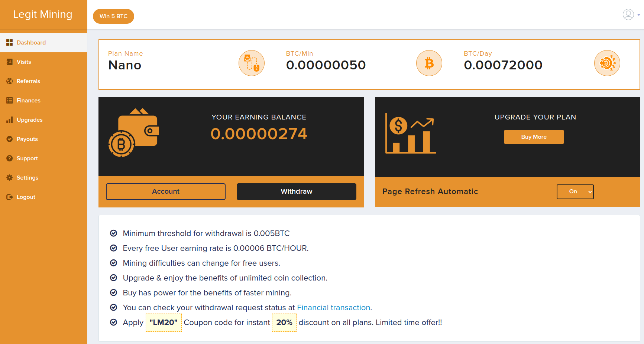The image size is (644, 344).
Task: Click the Plan Name mouse-path icon
Action: (x=252, y=63)
